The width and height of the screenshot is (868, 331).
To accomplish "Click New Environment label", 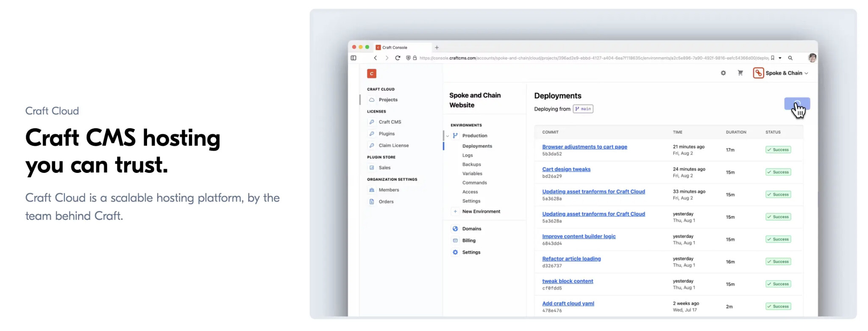I will pyautogui.click(x=481, y=211).
